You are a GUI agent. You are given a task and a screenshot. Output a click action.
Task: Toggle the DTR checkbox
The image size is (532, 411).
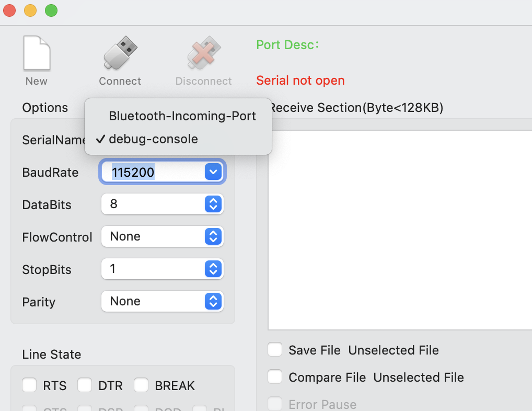[85, 385]
